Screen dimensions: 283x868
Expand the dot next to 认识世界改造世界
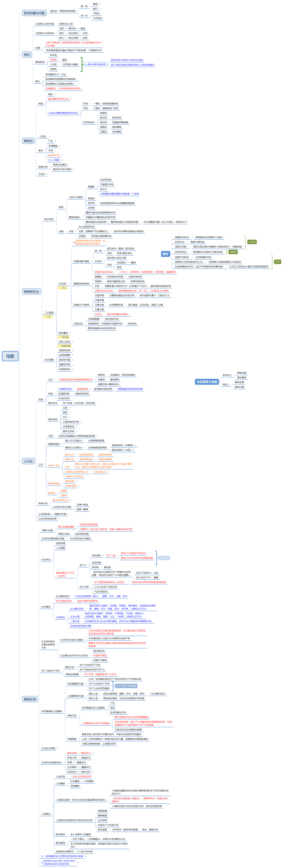point(59,518)
